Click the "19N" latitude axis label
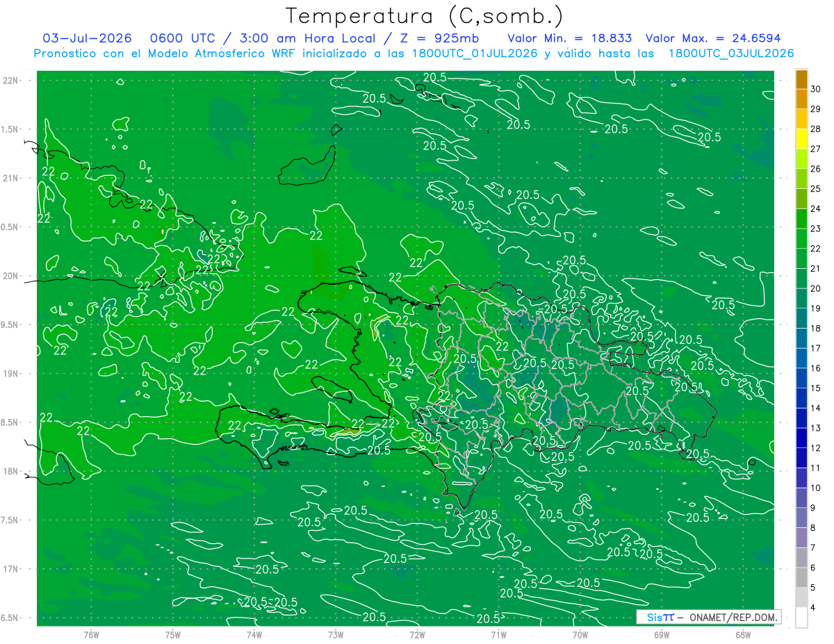Image resolution: width=834 pixels, height=644 pixels. tap(10, 374)
